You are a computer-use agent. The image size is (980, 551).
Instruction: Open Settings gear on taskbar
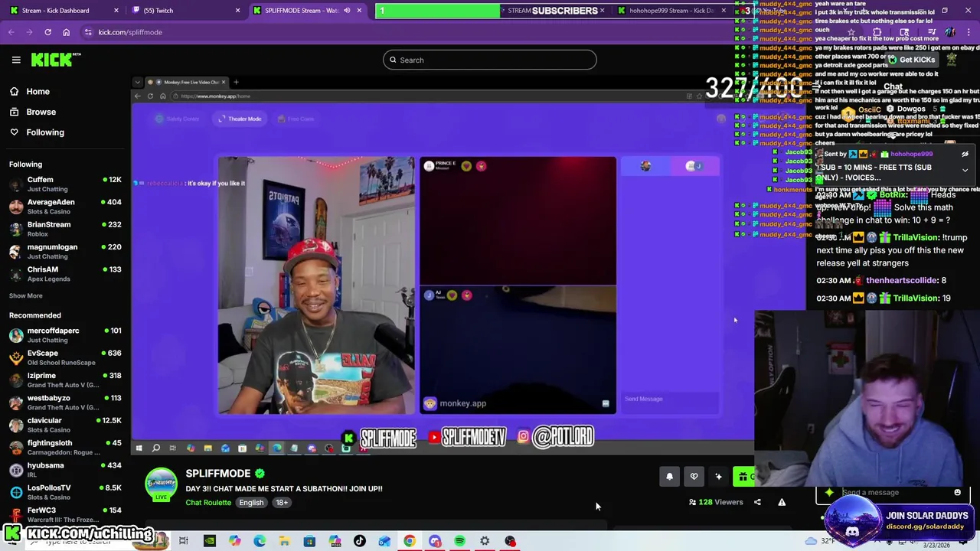click(485, 541)
